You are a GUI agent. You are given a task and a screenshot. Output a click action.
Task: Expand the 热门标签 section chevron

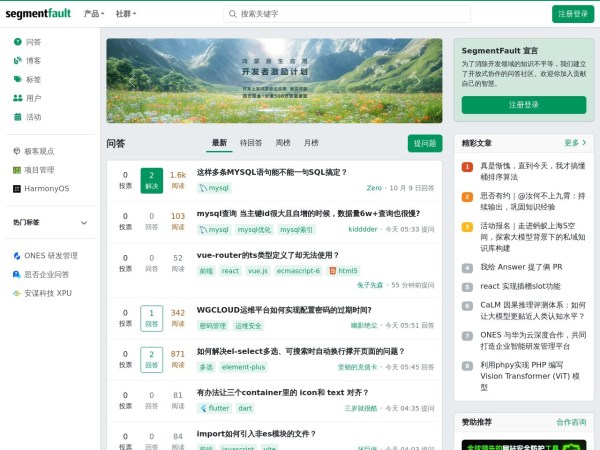pos(84,223)
